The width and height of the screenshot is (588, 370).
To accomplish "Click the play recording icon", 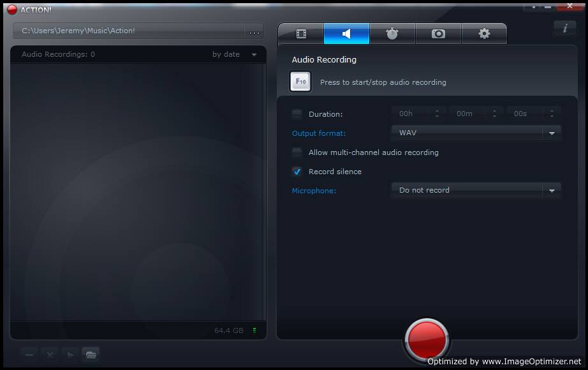I will [70, 355].
